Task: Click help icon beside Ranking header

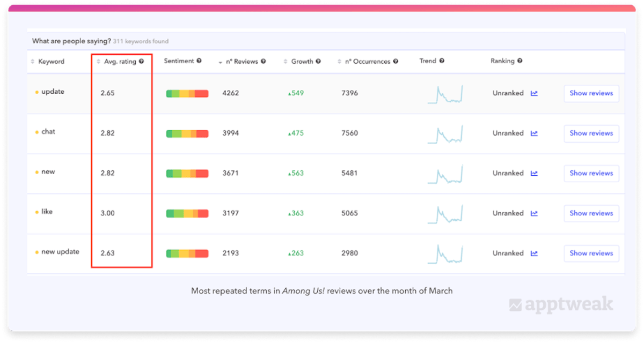Action: (x=520, y=61)
